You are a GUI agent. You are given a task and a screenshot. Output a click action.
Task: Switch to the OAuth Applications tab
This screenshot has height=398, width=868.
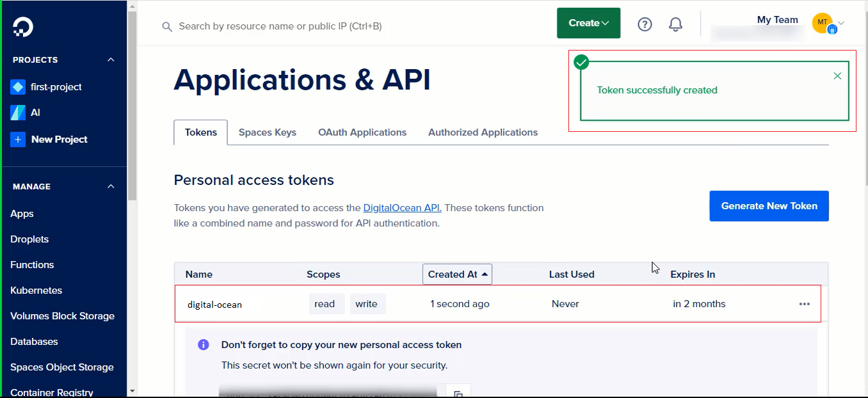(x=362, y=132)
